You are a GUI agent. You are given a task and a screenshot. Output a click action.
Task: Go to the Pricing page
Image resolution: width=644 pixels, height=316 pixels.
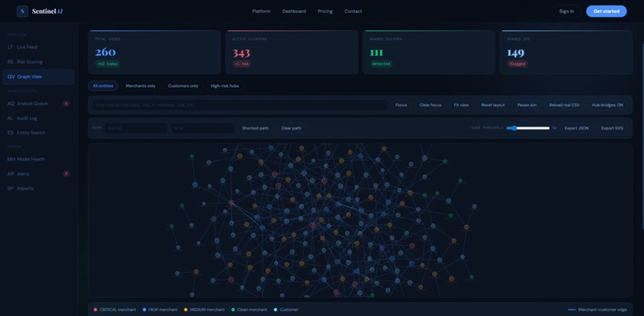325,11
